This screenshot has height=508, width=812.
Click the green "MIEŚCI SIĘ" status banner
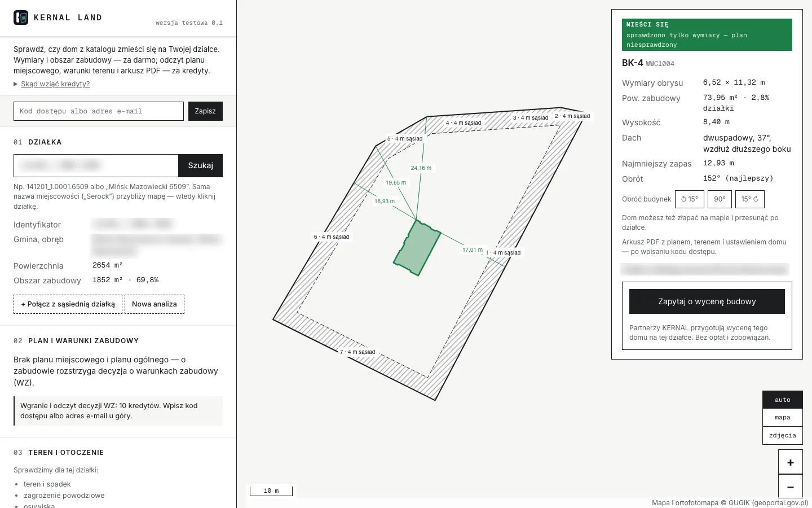pos(707,35)
